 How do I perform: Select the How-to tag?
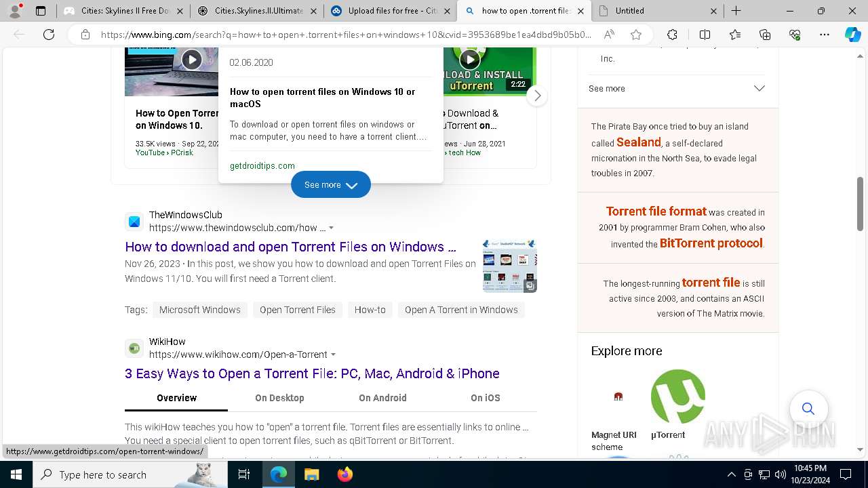click(370, 310)
